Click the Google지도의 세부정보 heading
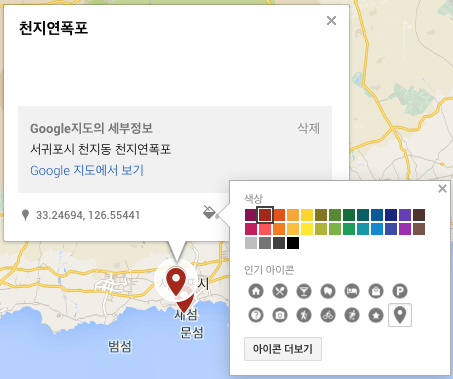 pos(91,128)
